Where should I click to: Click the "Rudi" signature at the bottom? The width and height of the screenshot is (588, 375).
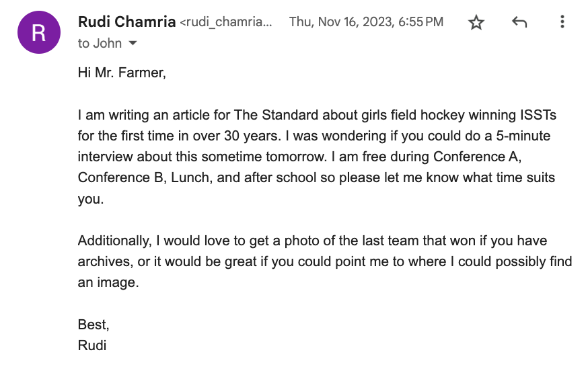[x=92, y=346]
